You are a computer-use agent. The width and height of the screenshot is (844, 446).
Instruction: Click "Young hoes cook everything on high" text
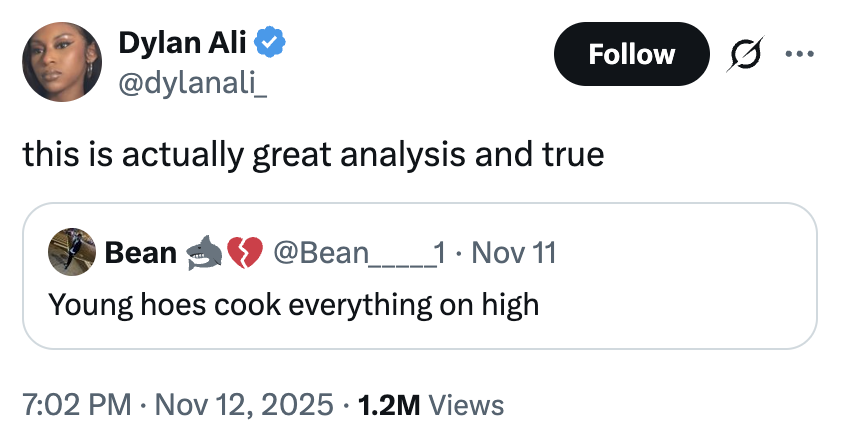[x=293, y=304]
